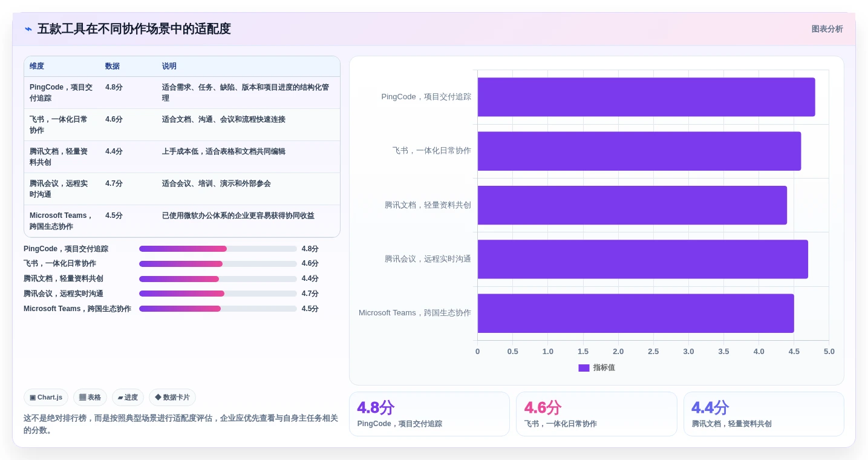Click the purple 腾讯文档 bar in the chart
The height and width of the screenshot is (460, 868).
coord(632,205)
